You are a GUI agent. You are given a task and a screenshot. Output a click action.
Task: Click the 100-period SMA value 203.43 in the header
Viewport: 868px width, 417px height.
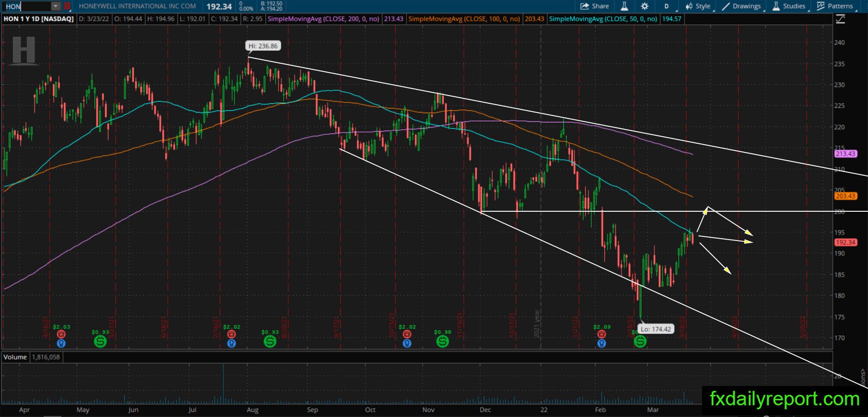point(534,19)
